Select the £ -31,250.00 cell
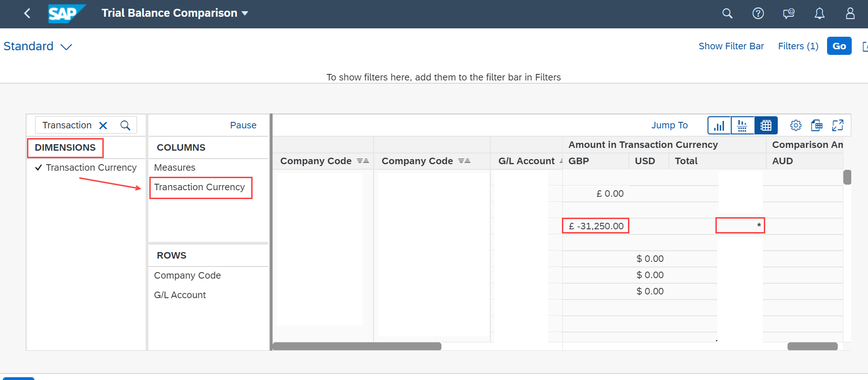This screenshot has height=380, width=868. tap(595, 226)
